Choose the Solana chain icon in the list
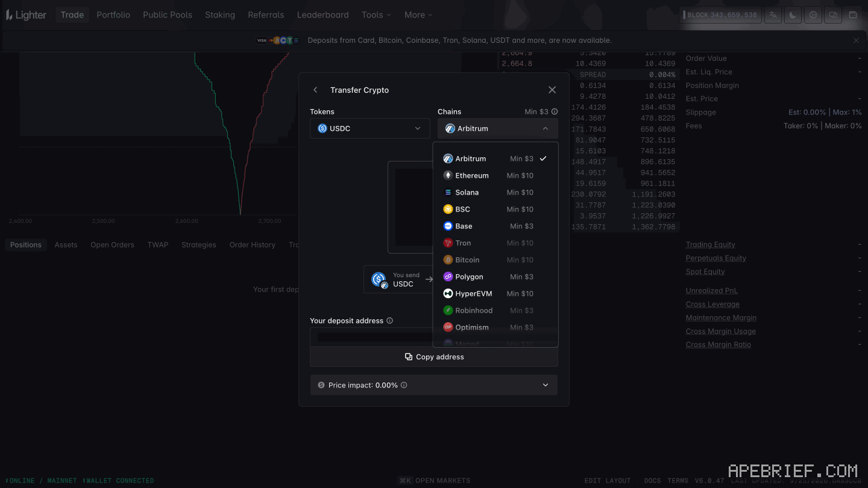This screenshot has height=488, width=868. click(448, 192)
